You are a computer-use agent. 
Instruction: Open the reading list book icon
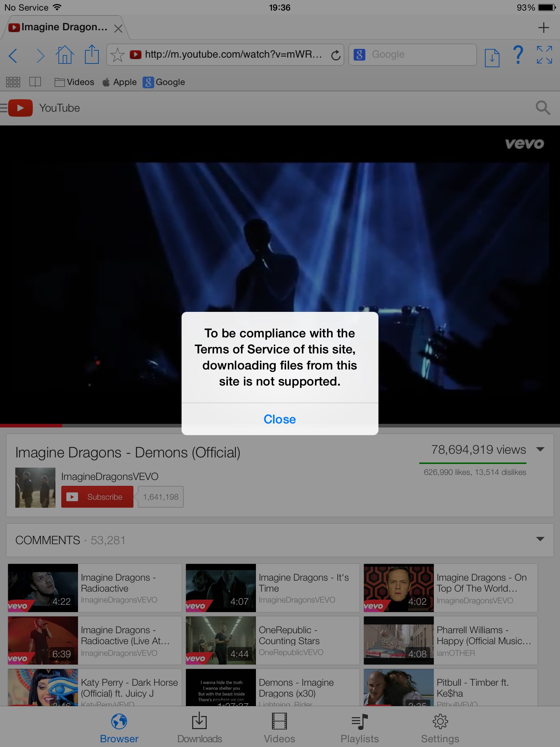(35, 82)
